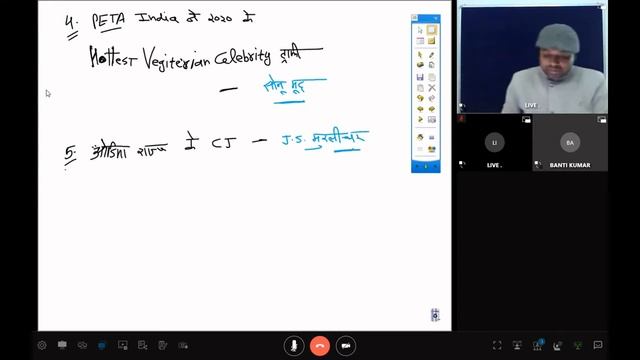Open the calendar-style grid tool in palette
The width and height of the screenshot is (640, 360).
tap(420, 41)
